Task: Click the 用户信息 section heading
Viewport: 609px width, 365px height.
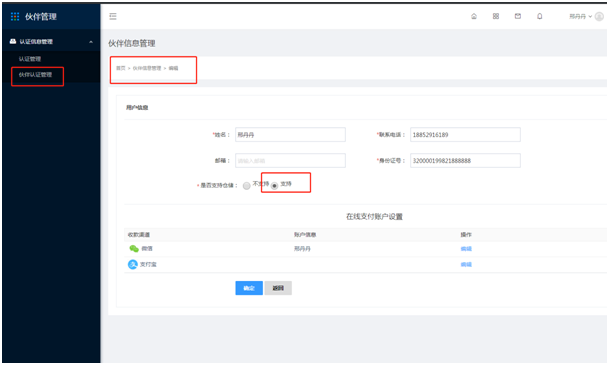Action: click(x=137, y=108)
